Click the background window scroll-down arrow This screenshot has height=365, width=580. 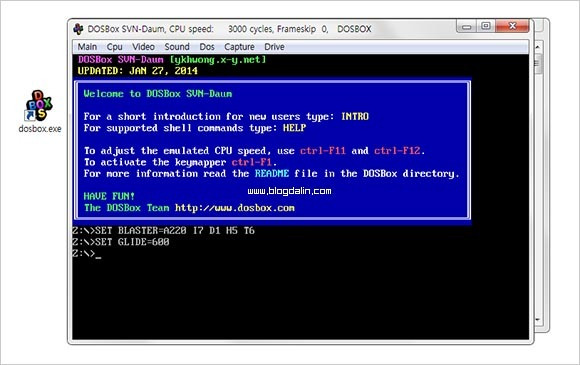[537, 319]
